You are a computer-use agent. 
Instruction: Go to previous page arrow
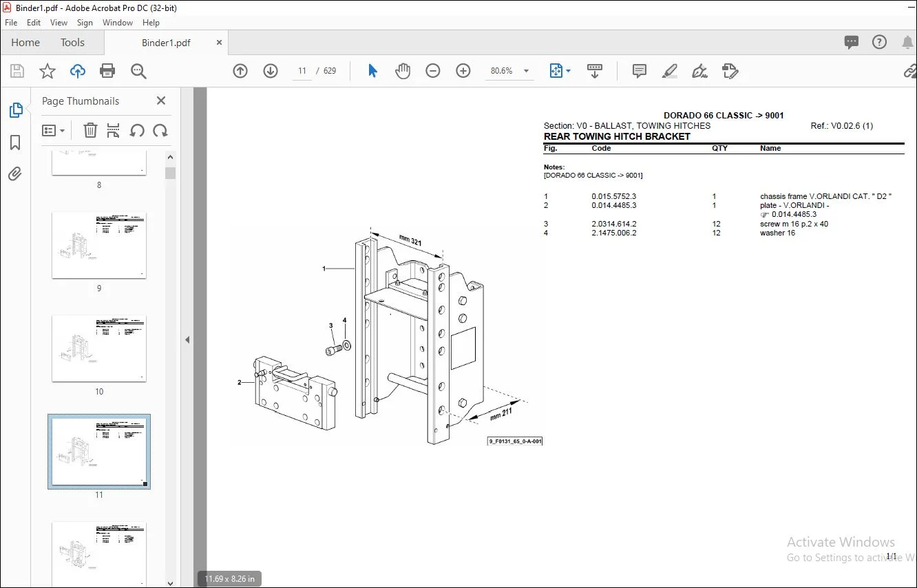(240, 71)
